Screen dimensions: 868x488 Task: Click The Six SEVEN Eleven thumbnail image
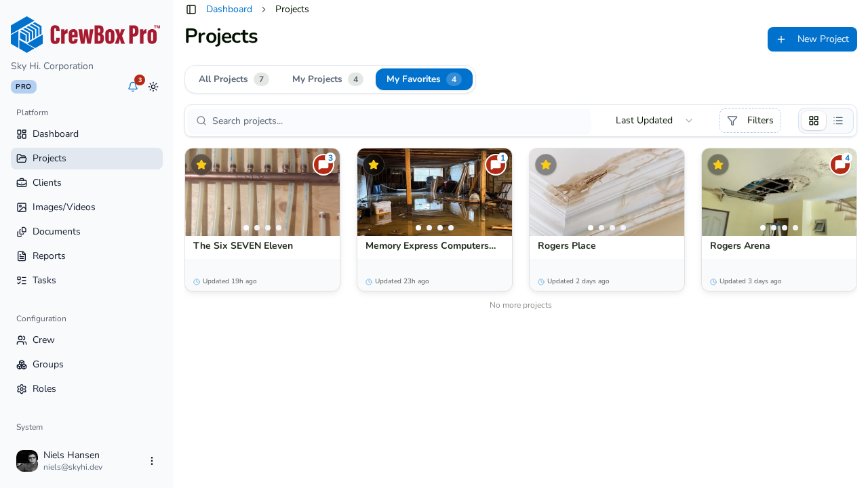tap(262, 192)
